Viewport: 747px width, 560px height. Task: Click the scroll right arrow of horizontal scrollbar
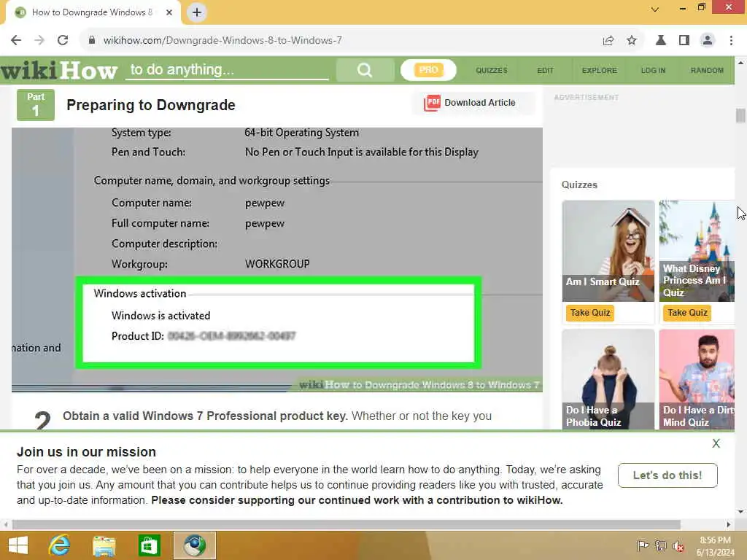(729, 525)
